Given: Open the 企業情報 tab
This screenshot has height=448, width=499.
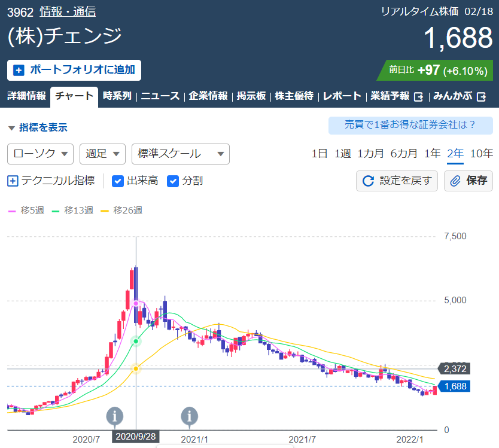Looking at the screenshot, I should (x=208, y=96).
